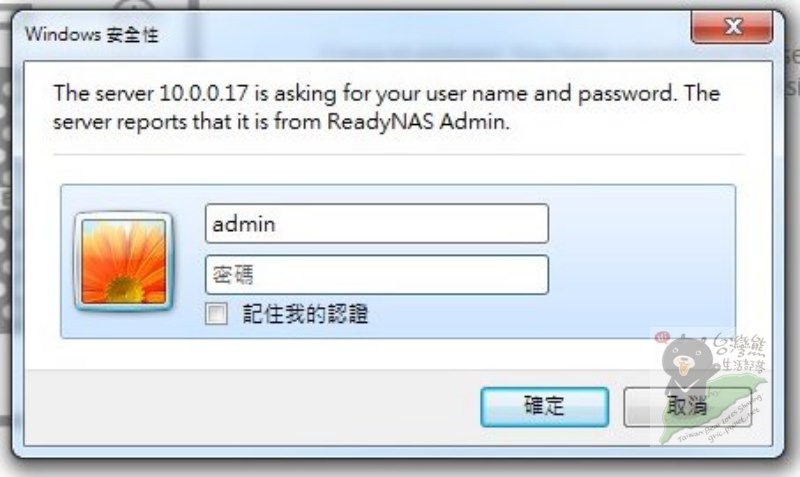Click the 生活記事 watermark subtitle
Viewport: 800px width, 477px height.
click(x=744, y=365)
